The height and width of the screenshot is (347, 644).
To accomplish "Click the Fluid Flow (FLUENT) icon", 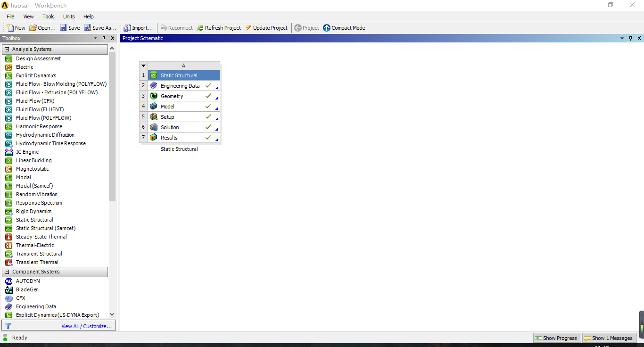I will 8,109.
